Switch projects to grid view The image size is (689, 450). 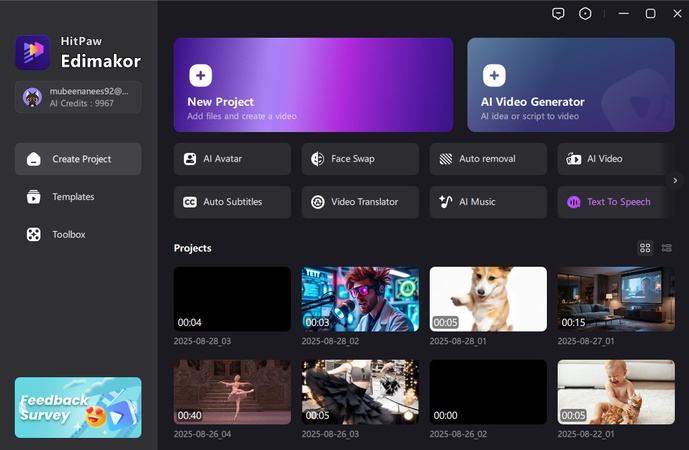tap(645, 248)
